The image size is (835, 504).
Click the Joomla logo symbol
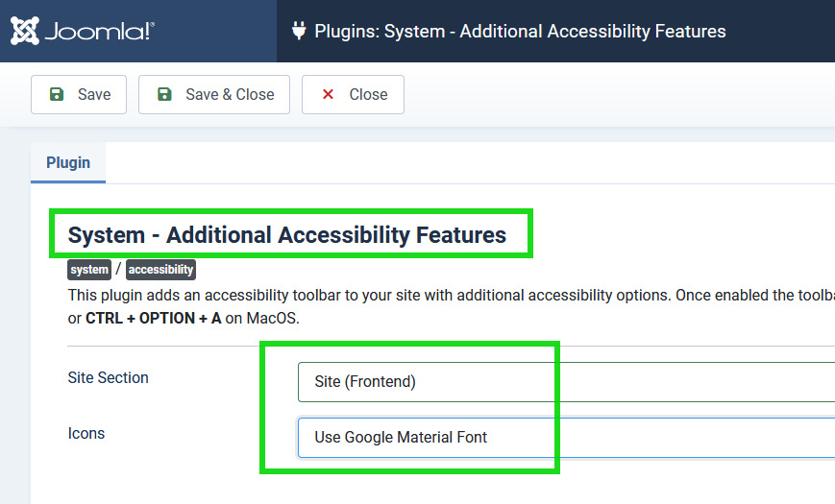tap(26, 31)
